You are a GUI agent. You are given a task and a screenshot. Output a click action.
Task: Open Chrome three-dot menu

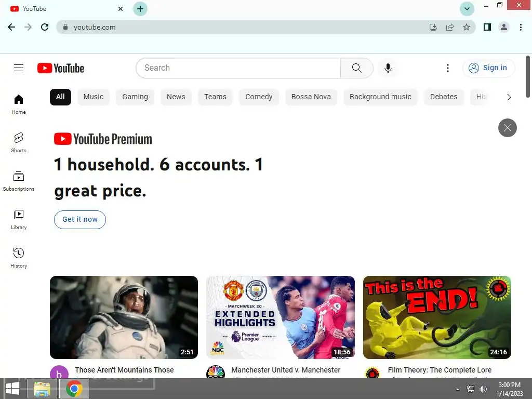click(x=521, y=27)
